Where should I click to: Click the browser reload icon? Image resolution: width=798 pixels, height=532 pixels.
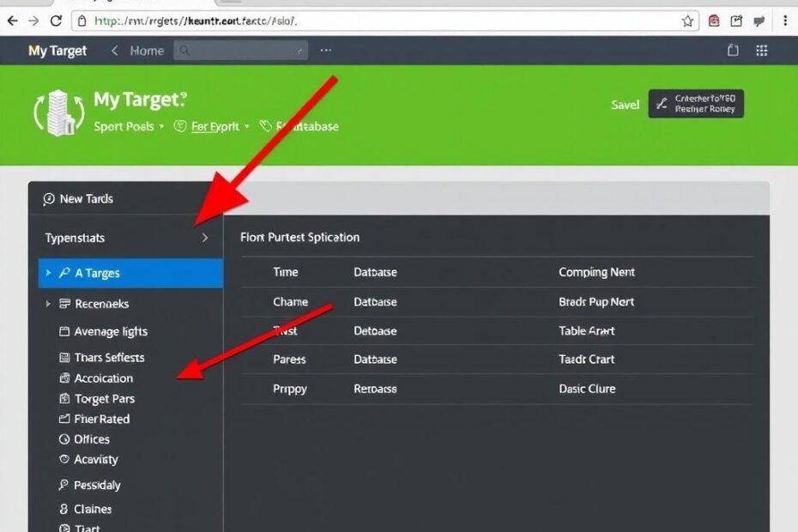click(x=57, y=21)
